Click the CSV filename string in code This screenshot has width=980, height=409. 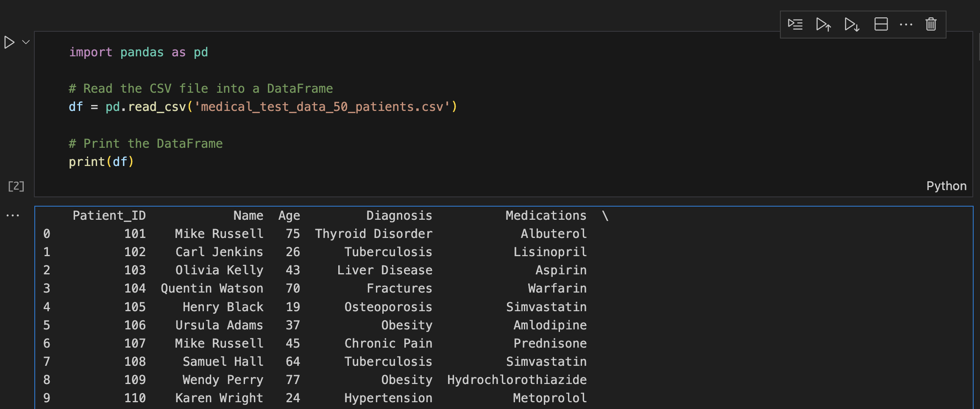322,107
